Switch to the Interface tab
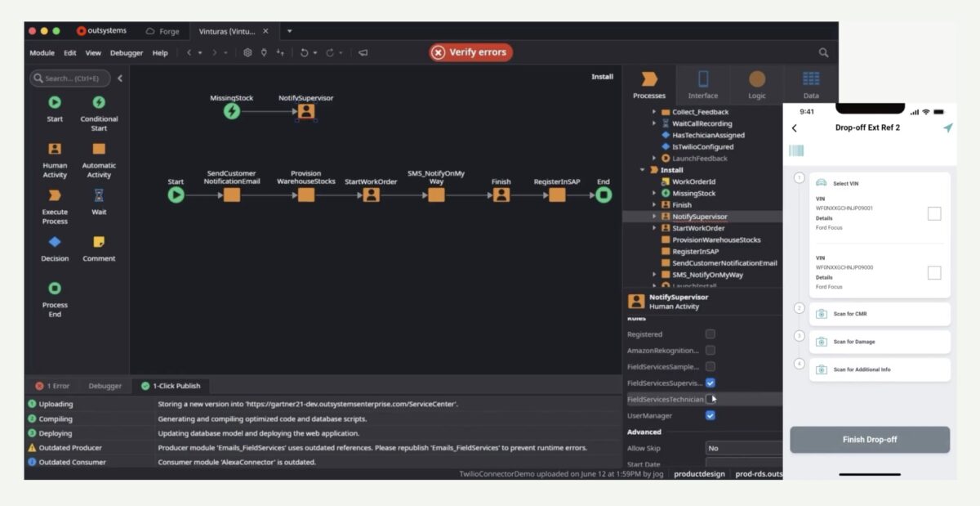Screen dimensions: 980x506 pos(702,85)
